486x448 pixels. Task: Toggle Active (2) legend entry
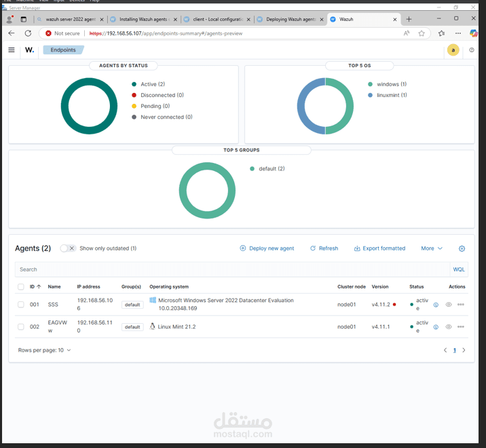(149, 84)
